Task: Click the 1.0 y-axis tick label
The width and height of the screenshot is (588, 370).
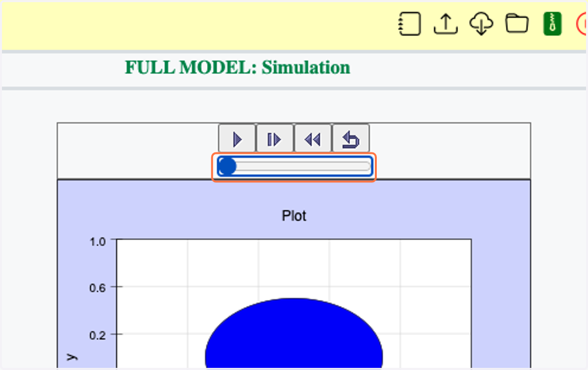Action: [98, 242]
